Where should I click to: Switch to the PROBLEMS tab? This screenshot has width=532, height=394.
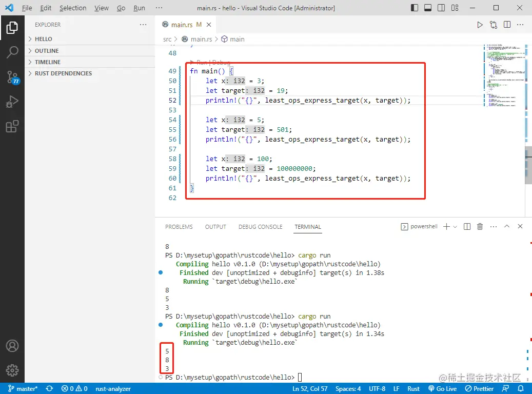pos(179,227)
